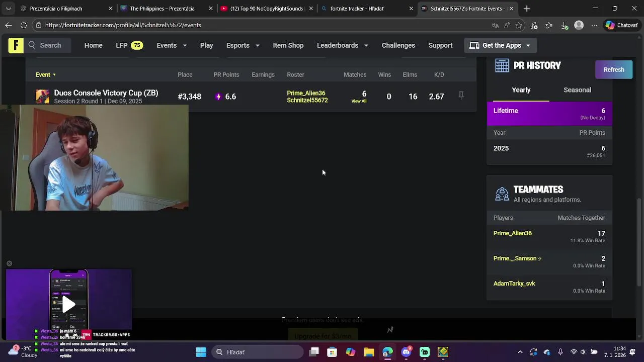Open the favorites list icon
Image resolution: width=644 pixels, height=362 pixels.
[x=549, y=25]
